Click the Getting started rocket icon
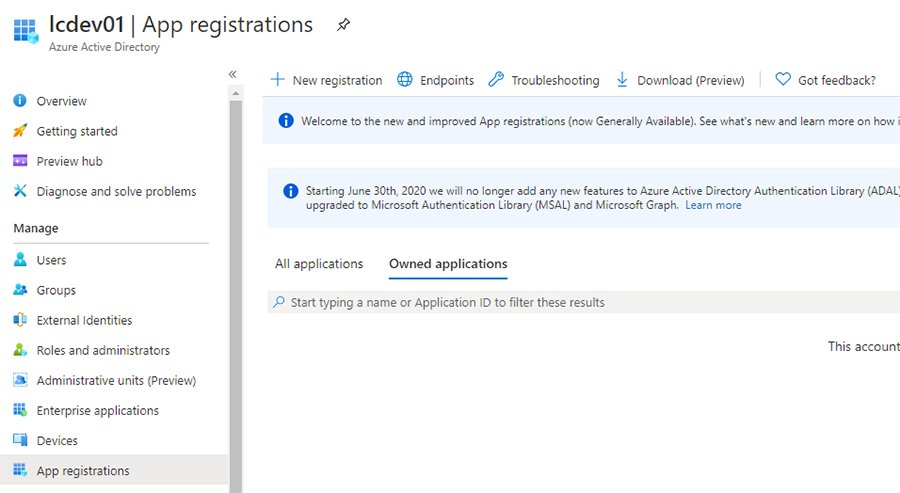Image resolution: width=900 pixels, height=493 pixels. click(19, 131)
